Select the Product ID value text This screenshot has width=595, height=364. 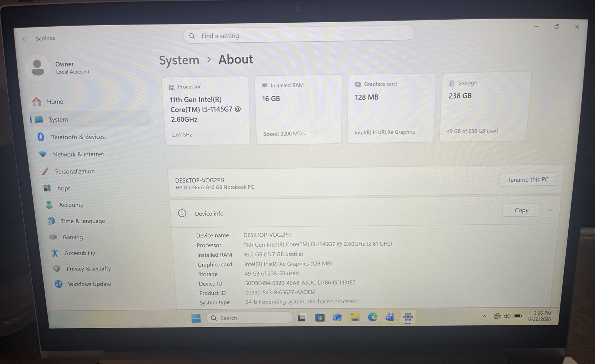tap(280, 292)
